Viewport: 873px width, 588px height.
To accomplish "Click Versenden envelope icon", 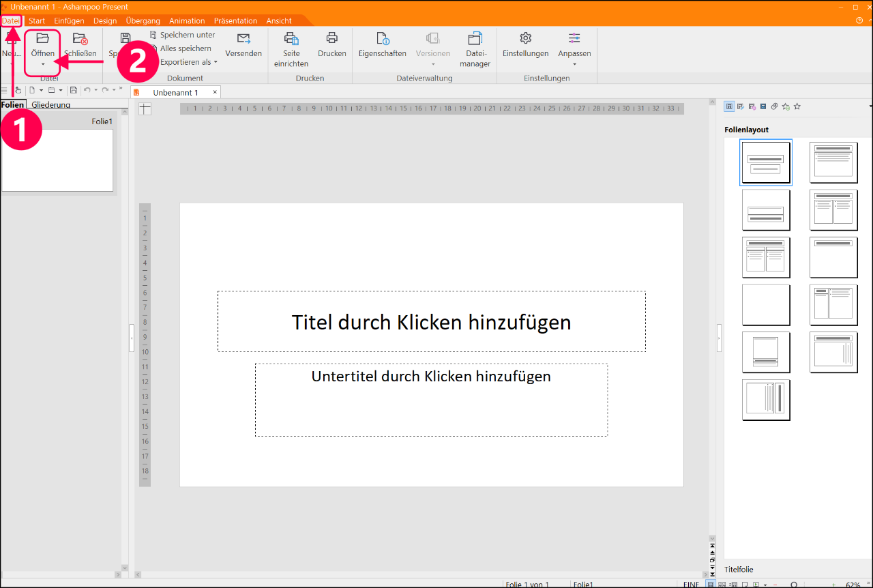I will tap(243, 39).
